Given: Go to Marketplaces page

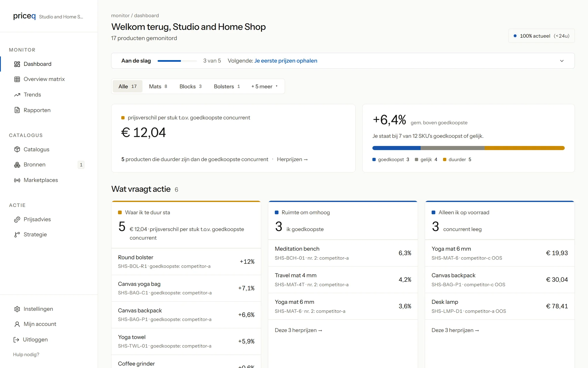Looking at the screenshot, I should click(41, 180).
